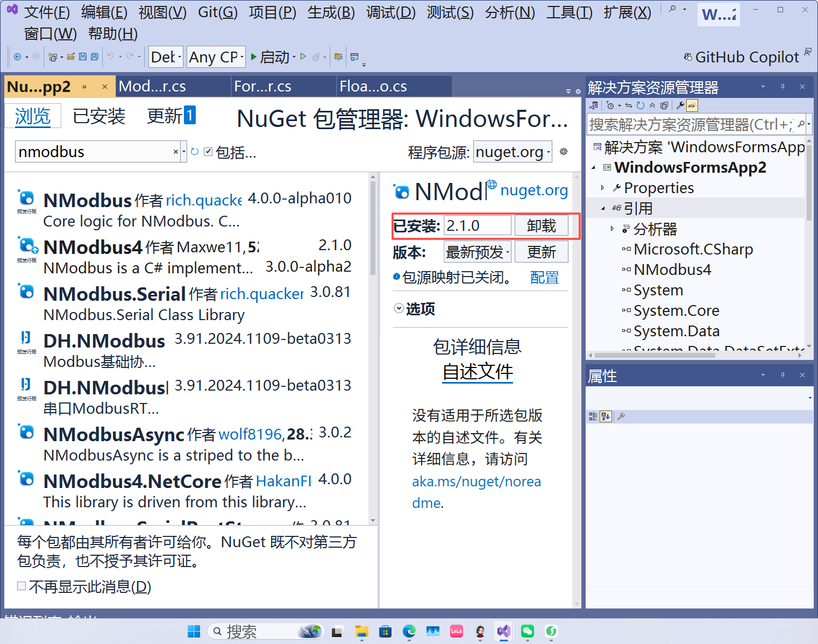Open the aka.ms/nuget/noreadme link
Image resolution: width=818 pixels, height=644 pixels.
tap(476, 492)
